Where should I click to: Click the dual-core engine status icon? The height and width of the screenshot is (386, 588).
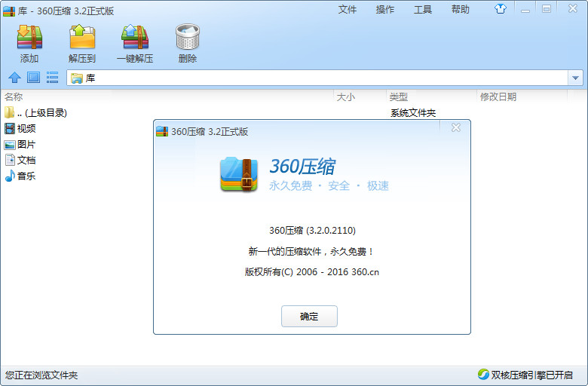click(x=483, y=375)
